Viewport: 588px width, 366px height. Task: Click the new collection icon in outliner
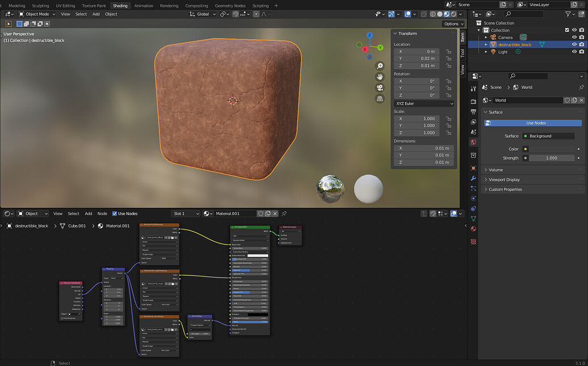[x=581, y=14]
